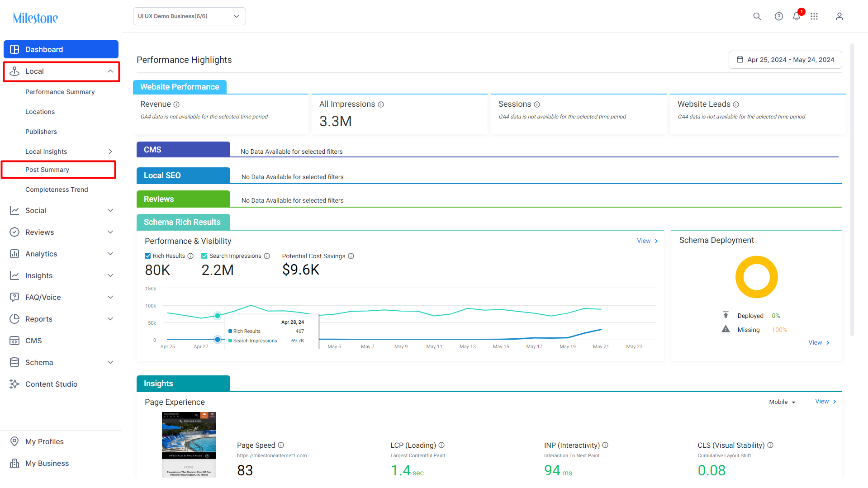Open the user account icon
This screenshot has width=868, height=488.
pyautogui.click(x=839, y=16)
